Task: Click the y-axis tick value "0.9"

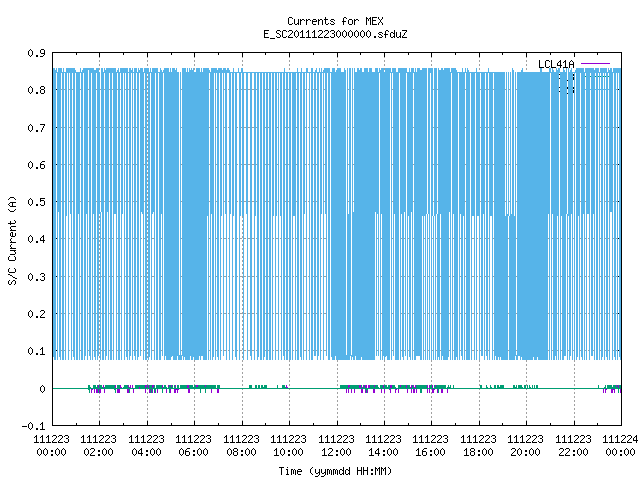Action: [36, 53]
